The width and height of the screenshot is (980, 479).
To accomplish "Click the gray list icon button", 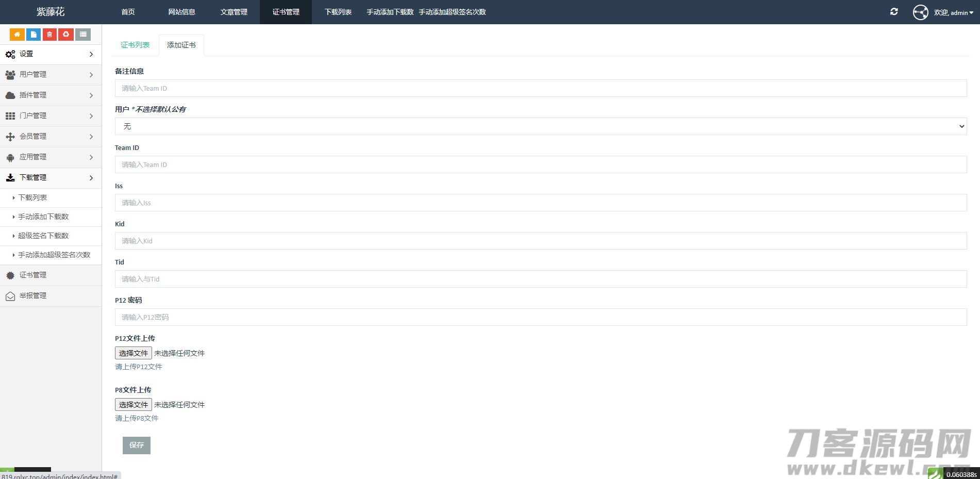I will [x=83, y=35].
